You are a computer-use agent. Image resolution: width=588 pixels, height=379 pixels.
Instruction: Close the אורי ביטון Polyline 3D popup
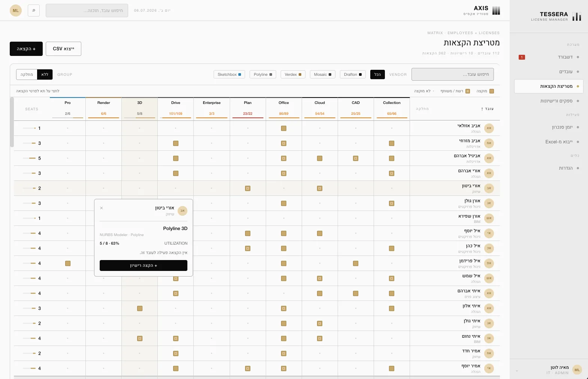pyautogui.click(x=102, y=208)
